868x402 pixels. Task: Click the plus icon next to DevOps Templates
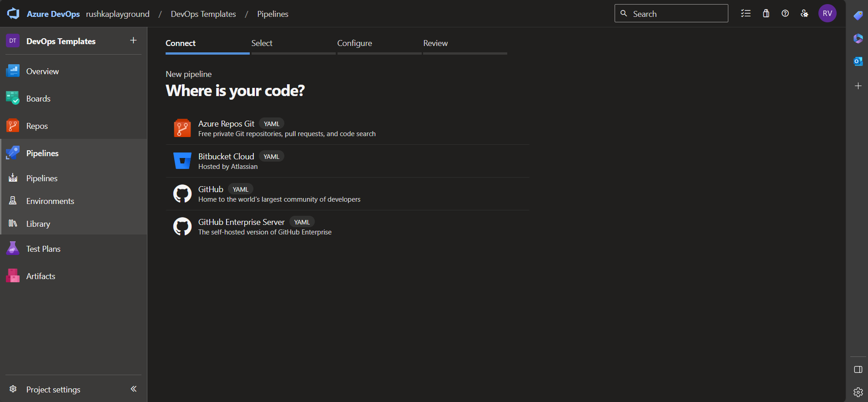point(133,41)
